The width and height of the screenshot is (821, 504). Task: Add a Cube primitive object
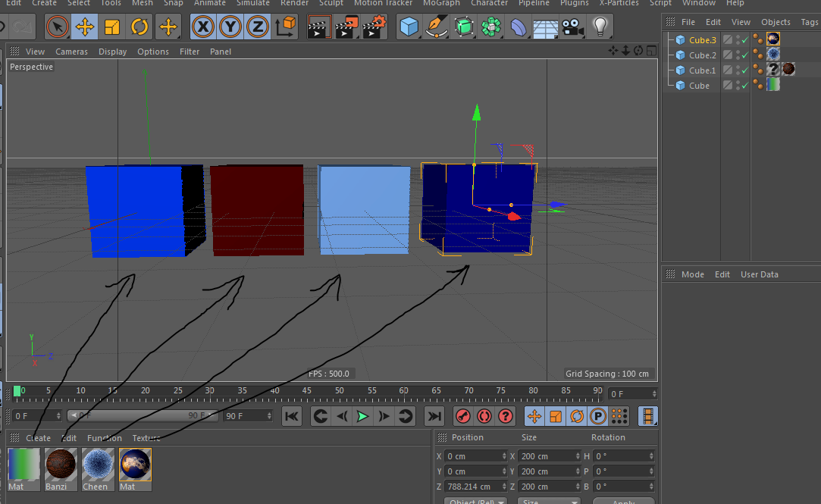tap(409, 27)
